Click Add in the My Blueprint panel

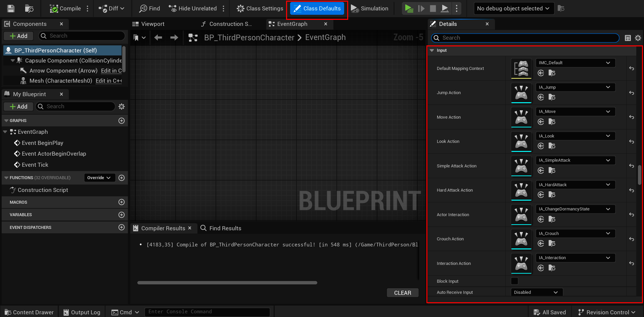tap(18, 107)
